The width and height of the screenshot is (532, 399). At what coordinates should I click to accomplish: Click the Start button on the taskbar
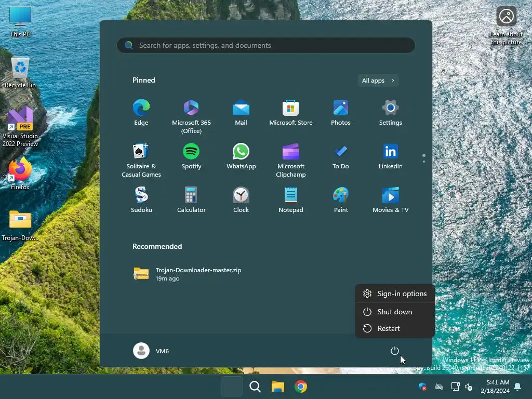coord(232,387)
